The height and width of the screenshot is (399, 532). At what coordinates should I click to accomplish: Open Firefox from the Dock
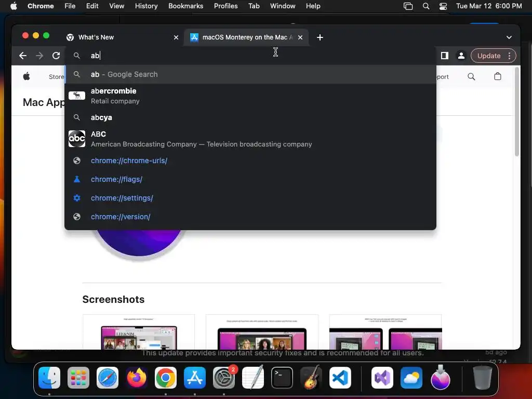coord(137,378)
